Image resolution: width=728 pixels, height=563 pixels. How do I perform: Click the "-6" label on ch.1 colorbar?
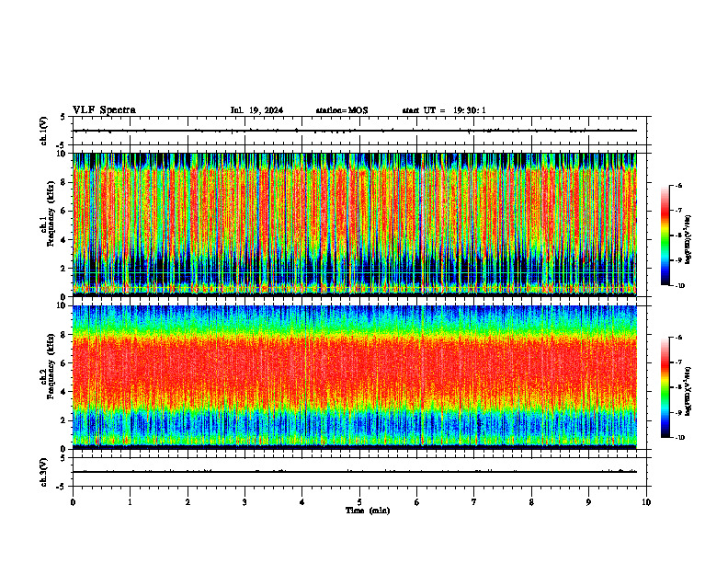pos(678,185)
